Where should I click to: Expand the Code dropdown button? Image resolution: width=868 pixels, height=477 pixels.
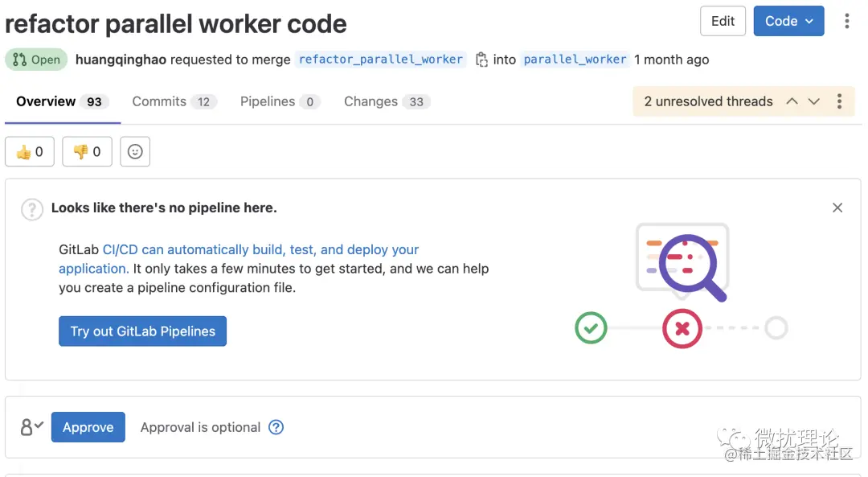(x=788, y=21)
